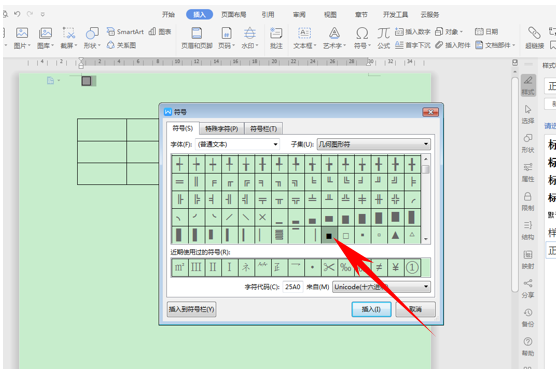560x376 pixels.
Task: Open the 图库 gallery icon
Action: coord(45,33)
